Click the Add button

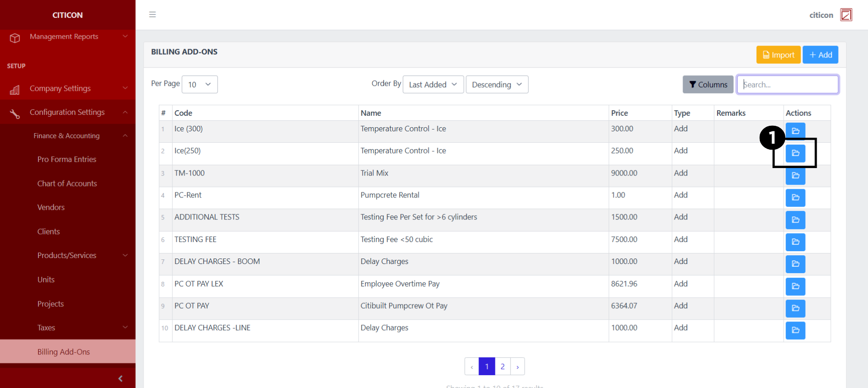click(820, 55)
